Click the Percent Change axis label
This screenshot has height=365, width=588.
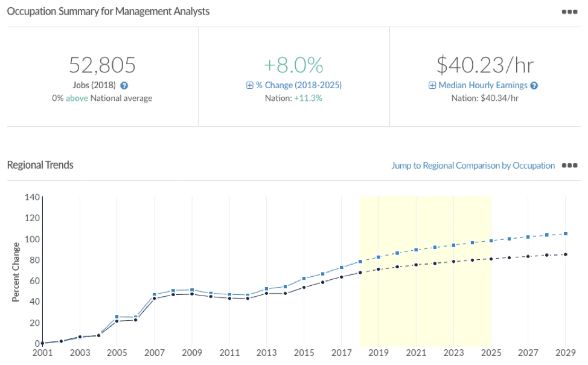point(16,271)
